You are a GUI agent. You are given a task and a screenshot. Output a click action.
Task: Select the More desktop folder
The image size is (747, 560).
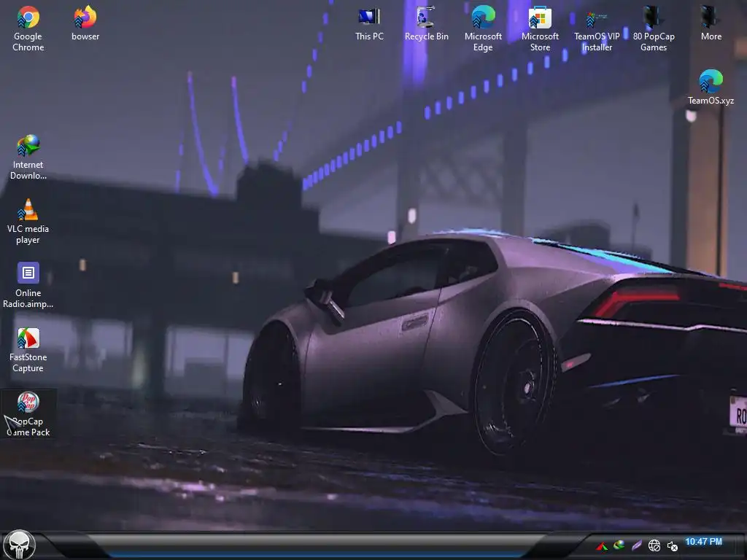(711, 23)
